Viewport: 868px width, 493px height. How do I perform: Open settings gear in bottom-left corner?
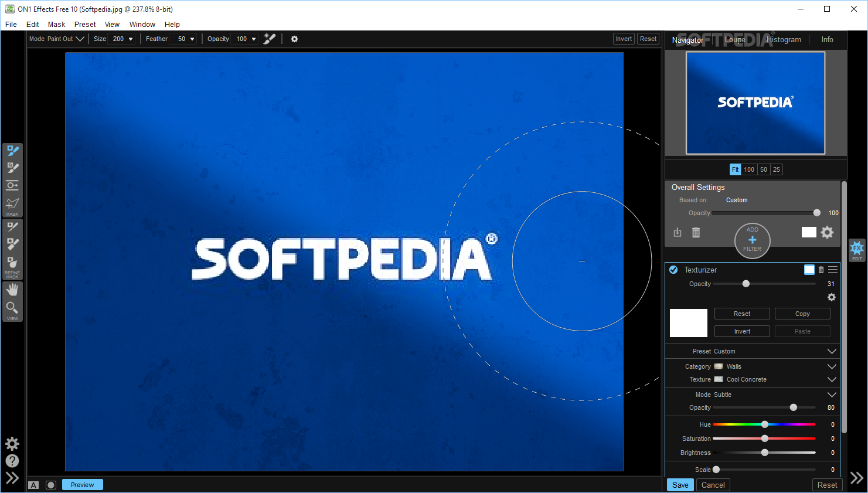click(x=12, y=444)
